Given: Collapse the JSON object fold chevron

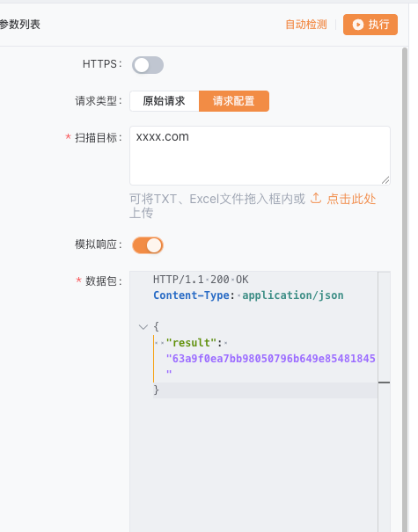Looking at the screenshot, I should coord(143,327).
